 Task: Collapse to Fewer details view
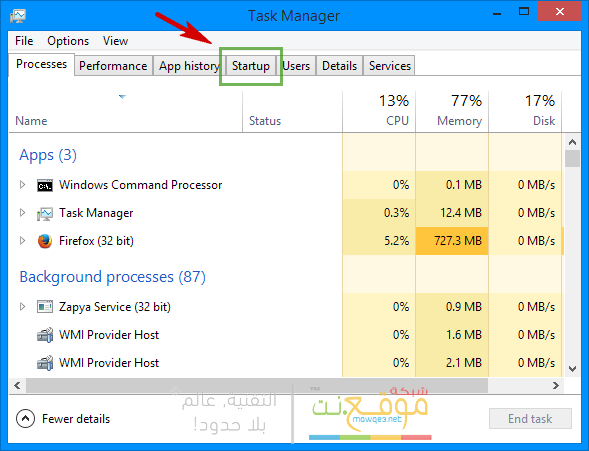coord(26,418)
